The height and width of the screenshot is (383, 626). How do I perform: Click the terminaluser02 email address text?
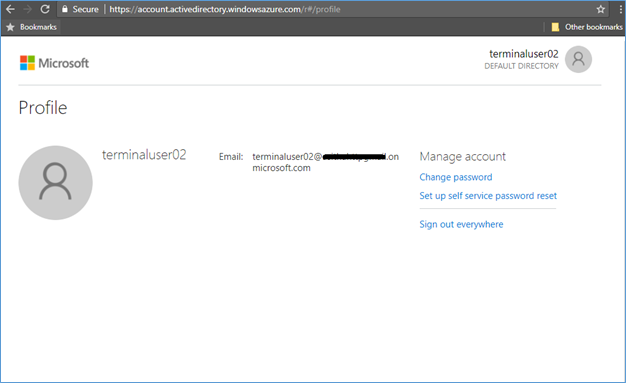(x=325, y=162)
